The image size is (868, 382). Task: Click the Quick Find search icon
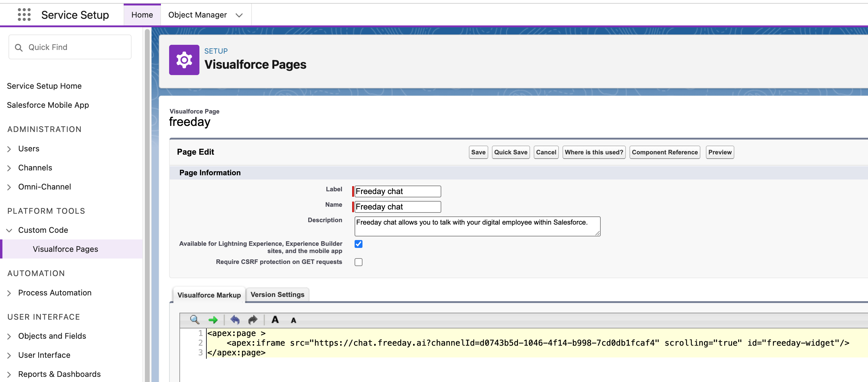coord(18,48)
